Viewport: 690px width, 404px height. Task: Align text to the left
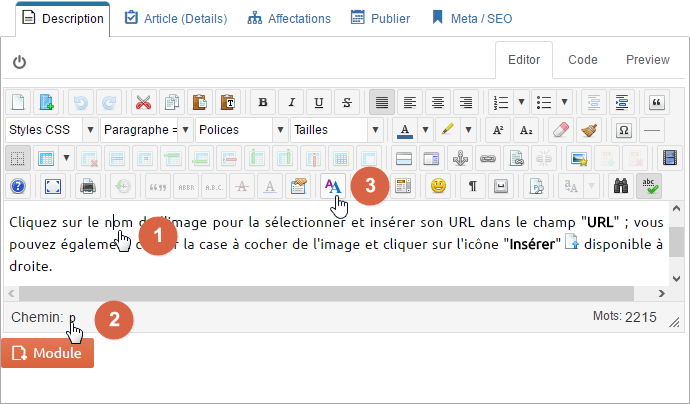(410, 102)
